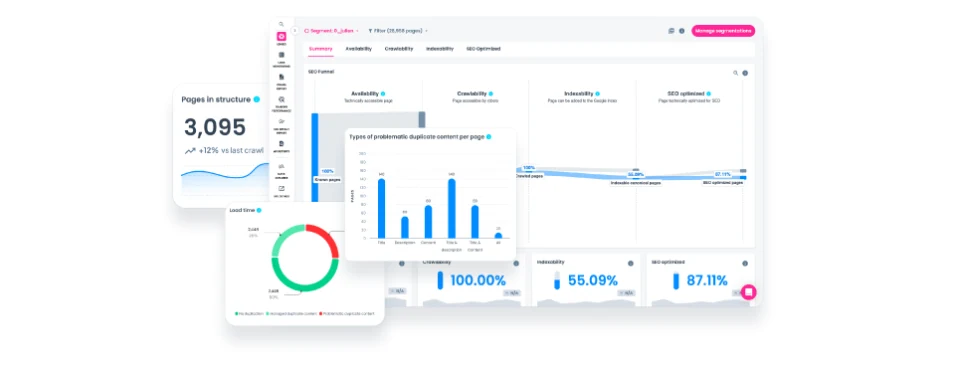This screenshot has height=368, width=955.
Task: Switch to the Indexability tab
Action: click(x=440, y=49)
